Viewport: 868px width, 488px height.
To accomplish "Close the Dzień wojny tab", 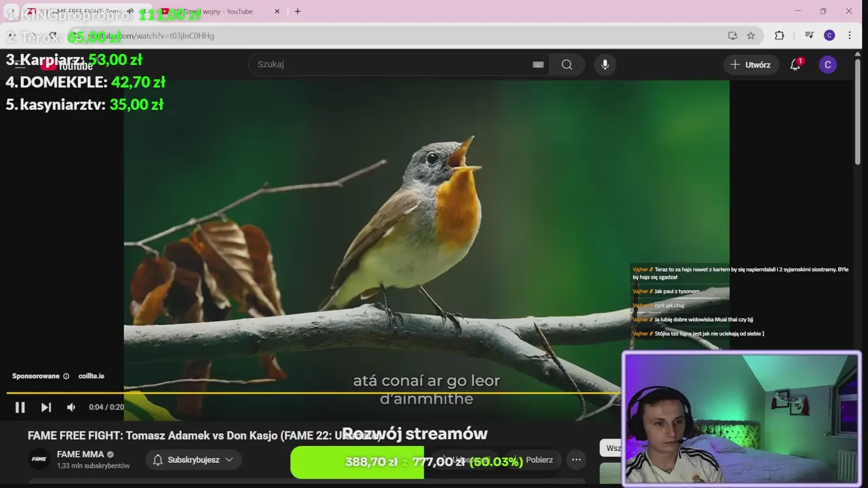I will coord(277,12).
